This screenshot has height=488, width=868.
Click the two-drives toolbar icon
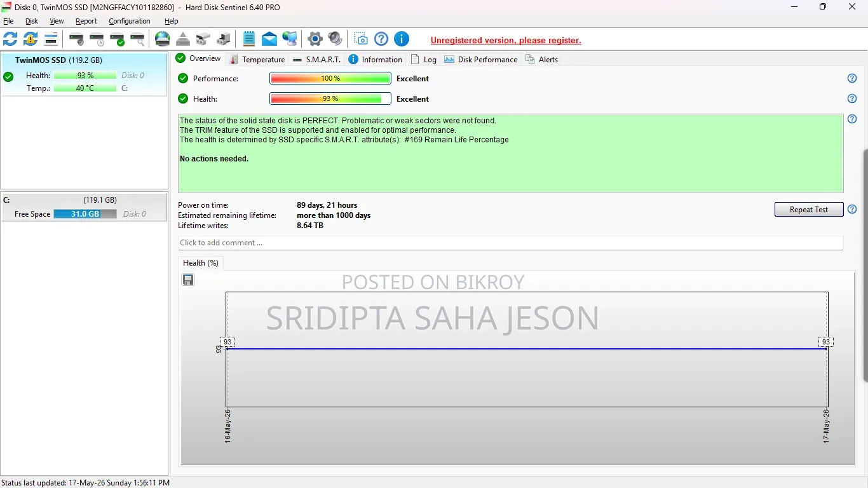(203, 39)
